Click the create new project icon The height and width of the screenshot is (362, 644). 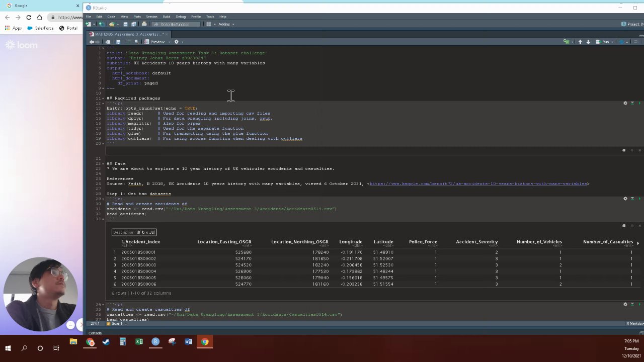(x=101, y=24)
